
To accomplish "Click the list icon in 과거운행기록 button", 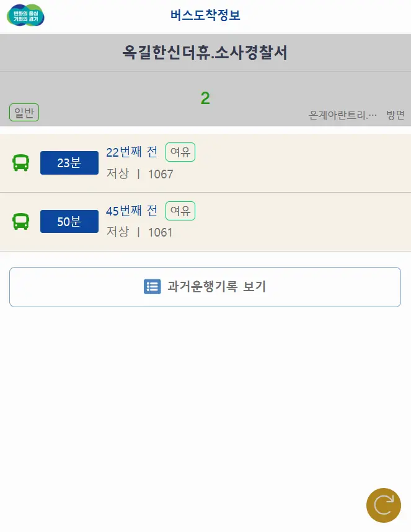I will click(x=152, y=287).
